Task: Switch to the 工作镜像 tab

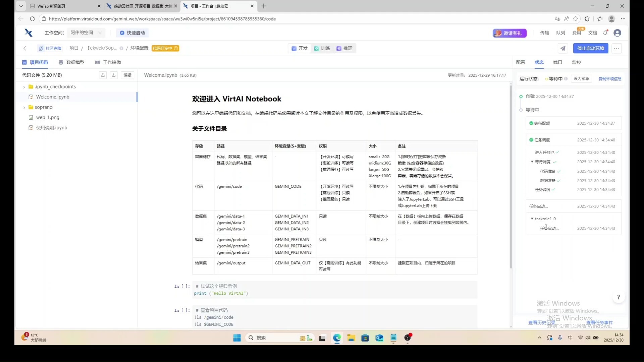Action: tap(108, 62)
